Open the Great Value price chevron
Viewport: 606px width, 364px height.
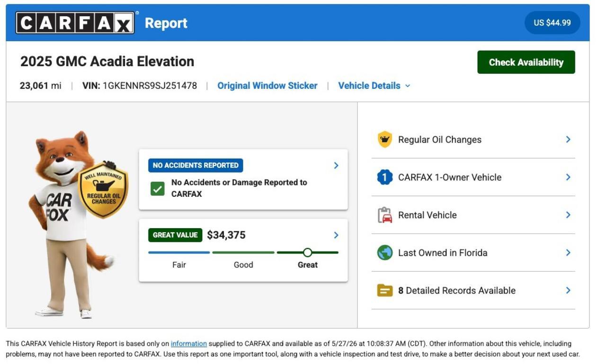click(336, 235)
